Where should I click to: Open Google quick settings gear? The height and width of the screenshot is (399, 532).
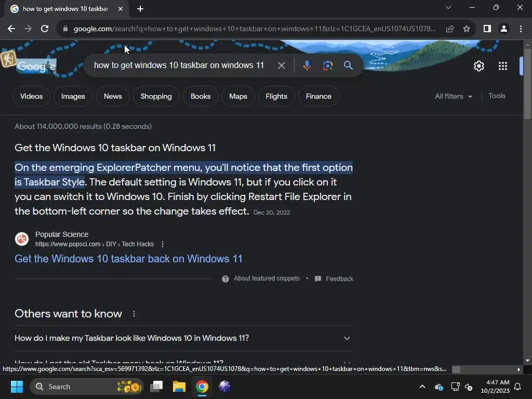(x=478, y=66)
